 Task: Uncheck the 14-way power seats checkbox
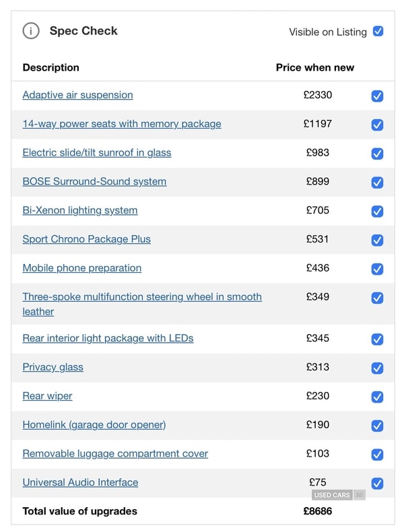378,125
